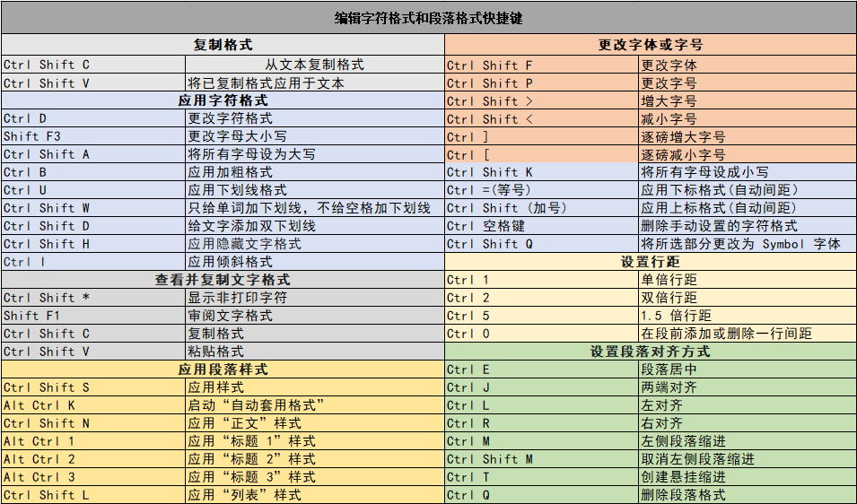
Task: Click the cell 显示非打印字符
Action: pos(315,298)
